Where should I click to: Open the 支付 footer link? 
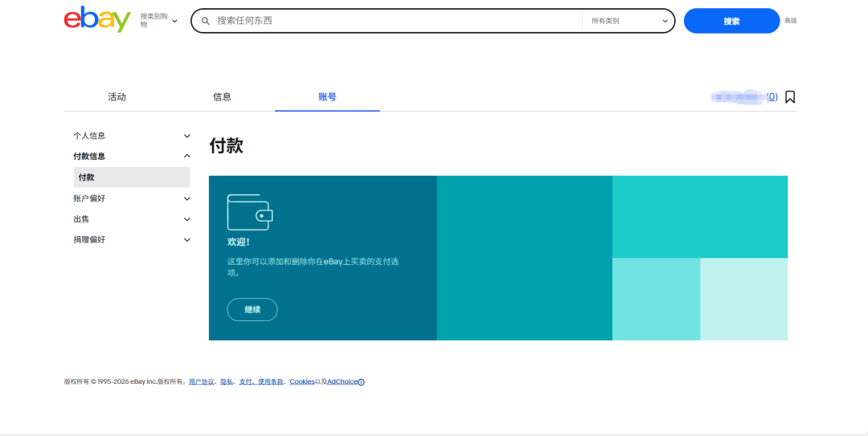click(x=245, y=381)
